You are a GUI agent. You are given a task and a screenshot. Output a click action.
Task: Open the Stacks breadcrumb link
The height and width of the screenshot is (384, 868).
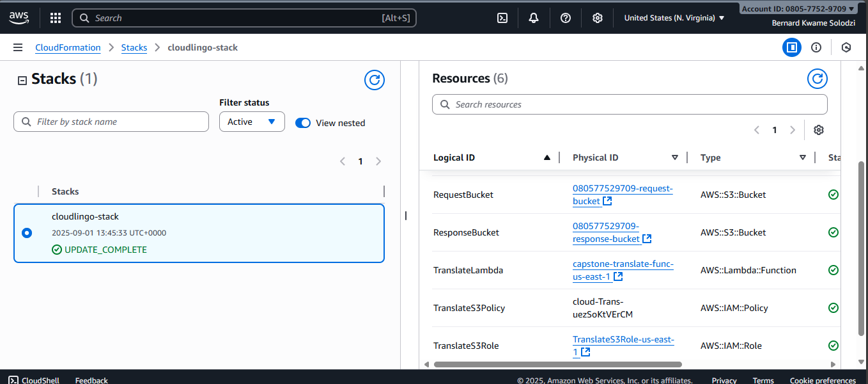[134, 47]
